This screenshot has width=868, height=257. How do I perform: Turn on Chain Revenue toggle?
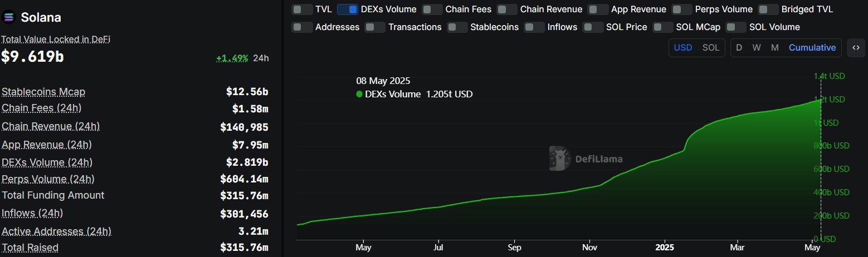pyautogui.click(x=507, y=9)
